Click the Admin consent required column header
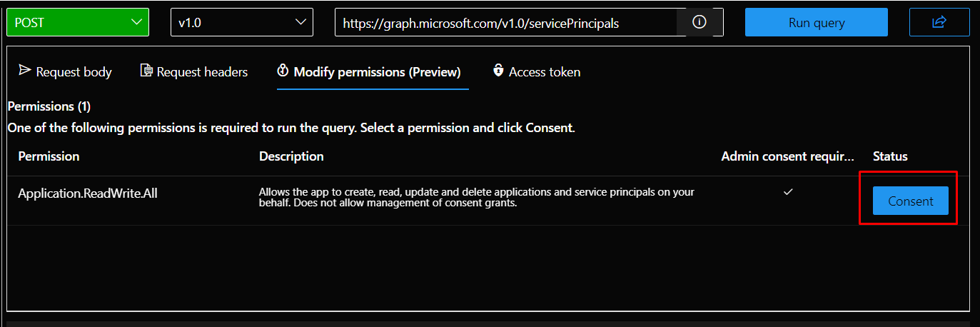Screen dimensions: 980x327 coord(787,156)
